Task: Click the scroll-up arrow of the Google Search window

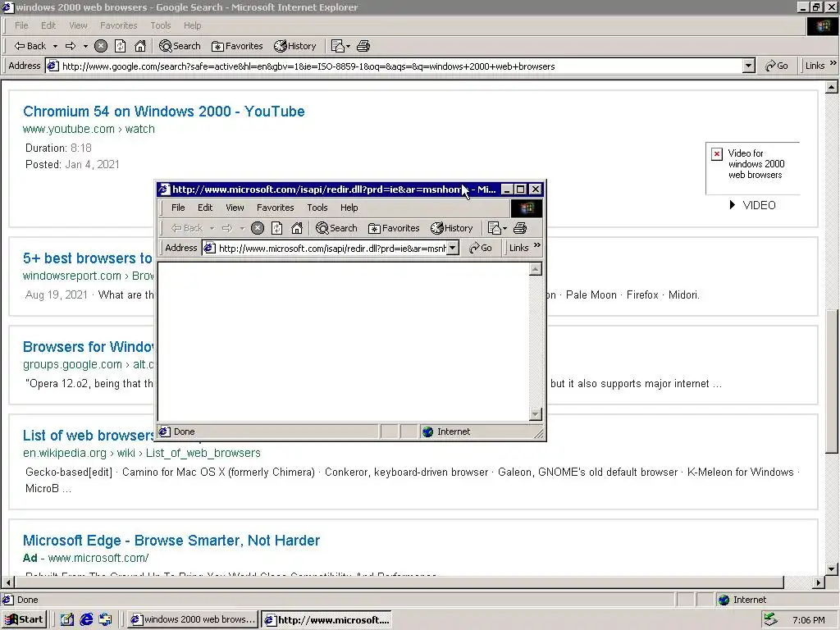Action: point(832,87)
